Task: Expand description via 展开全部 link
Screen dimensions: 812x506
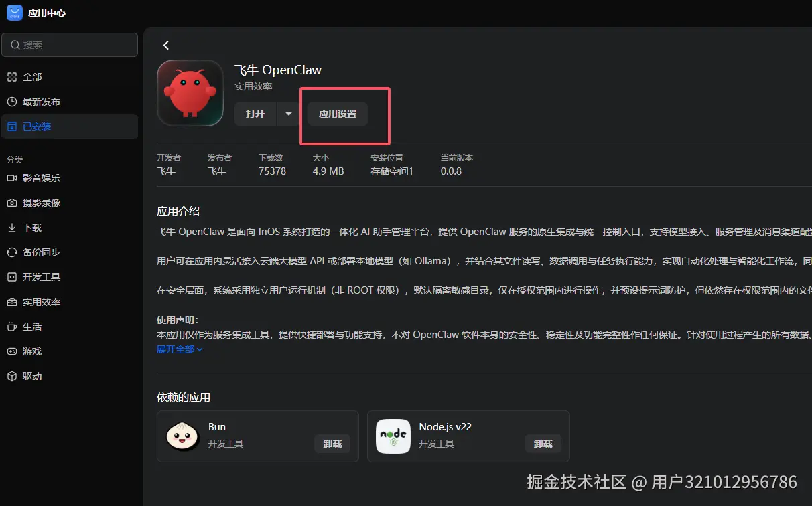Action: (180, 349)
